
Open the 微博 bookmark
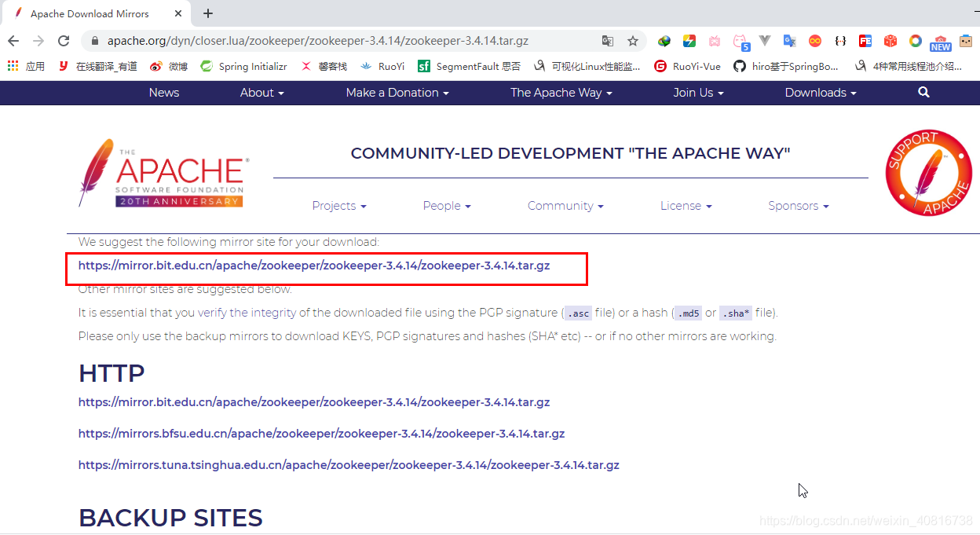[x=169, y=67]
